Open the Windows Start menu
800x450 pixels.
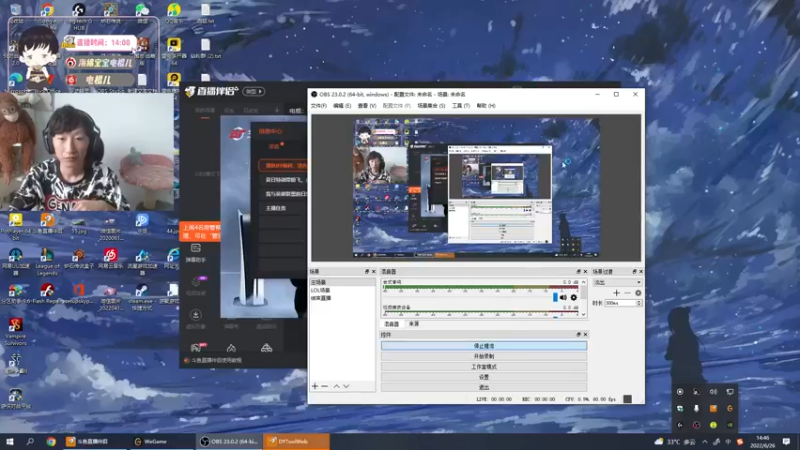pos(10,441)
